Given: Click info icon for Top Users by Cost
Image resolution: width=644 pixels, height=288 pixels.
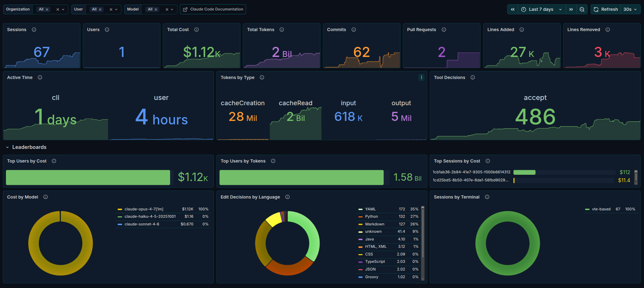Looking at the screenshot, I should point(54,161).
